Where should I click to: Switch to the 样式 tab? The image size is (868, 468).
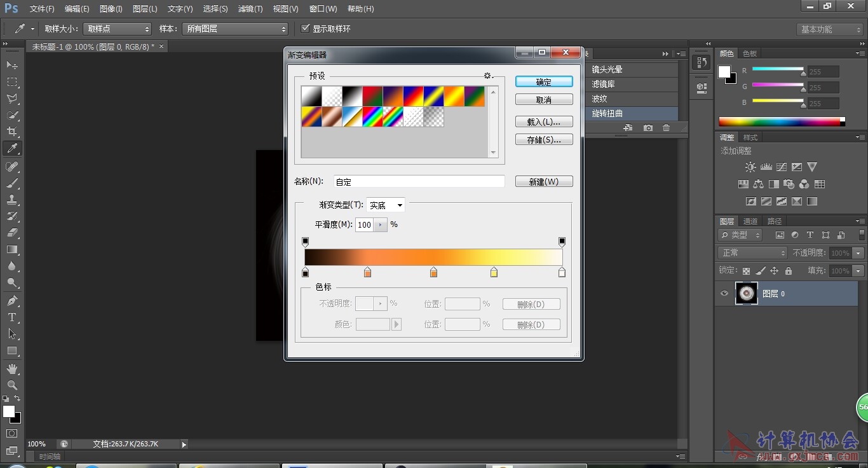coord(750,137)
